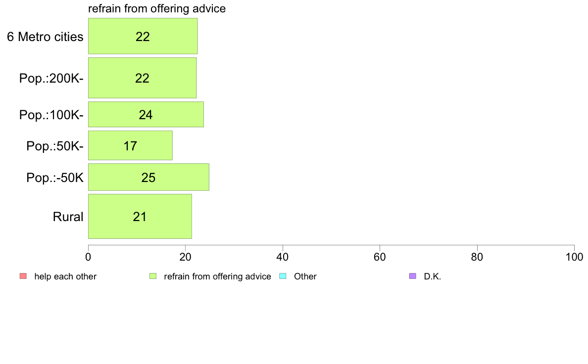This screenshot has width=588, height=364.
Task: Click the 40 tick on the x-axis
Action: 283,257
